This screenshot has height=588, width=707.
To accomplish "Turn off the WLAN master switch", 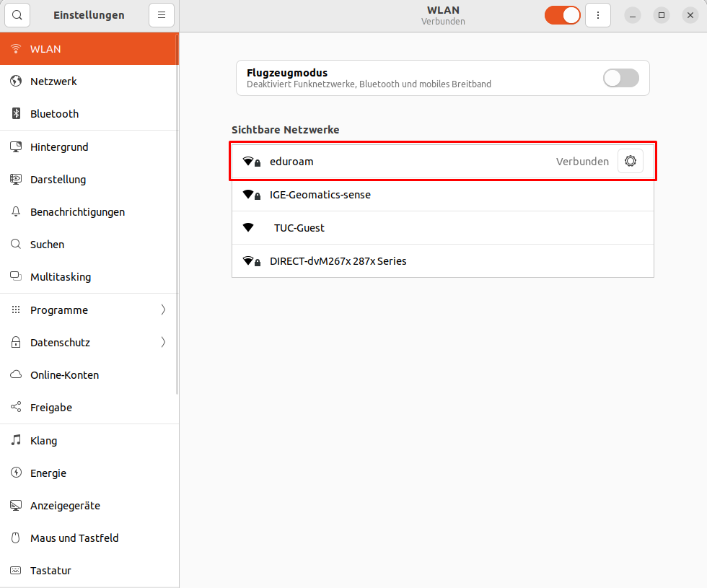I will [562, 15].
